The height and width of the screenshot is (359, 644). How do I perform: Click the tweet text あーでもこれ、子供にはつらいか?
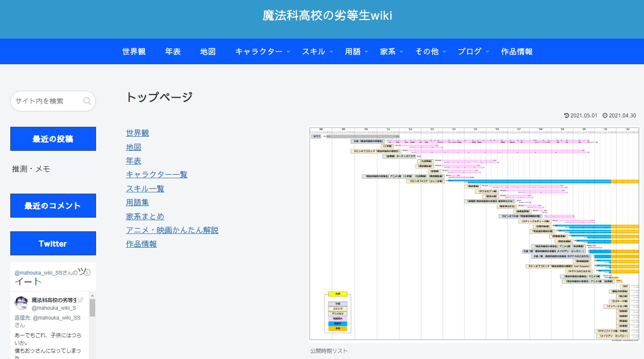coord(48,339)
